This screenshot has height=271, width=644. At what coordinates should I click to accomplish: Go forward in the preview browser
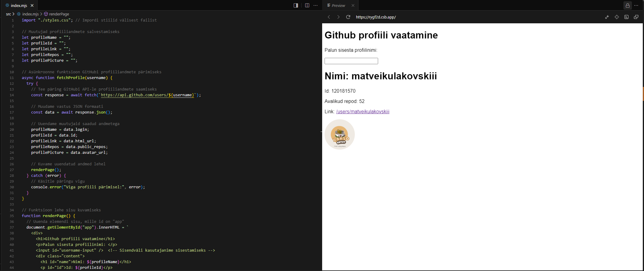point(338,17)
